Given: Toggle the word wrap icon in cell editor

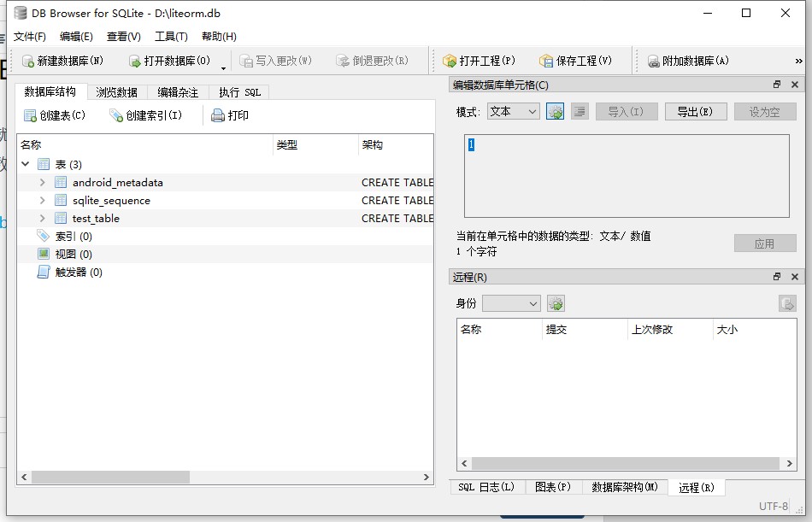Looking at the screenshot, I should tap(580, 111).
